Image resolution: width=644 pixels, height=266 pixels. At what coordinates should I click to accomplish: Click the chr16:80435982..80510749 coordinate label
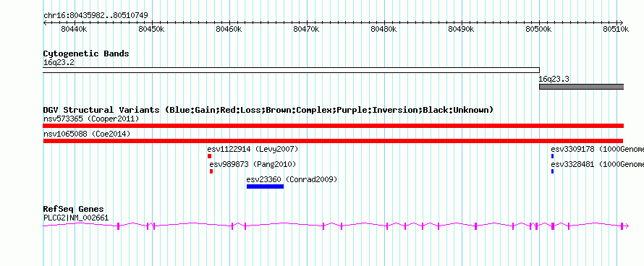point(96,16)
